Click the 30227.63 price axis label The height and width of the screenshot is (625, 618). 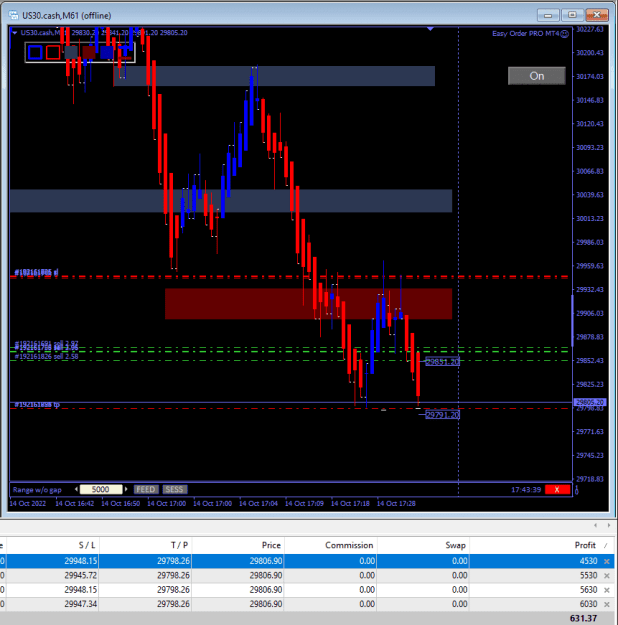point(590,29)
